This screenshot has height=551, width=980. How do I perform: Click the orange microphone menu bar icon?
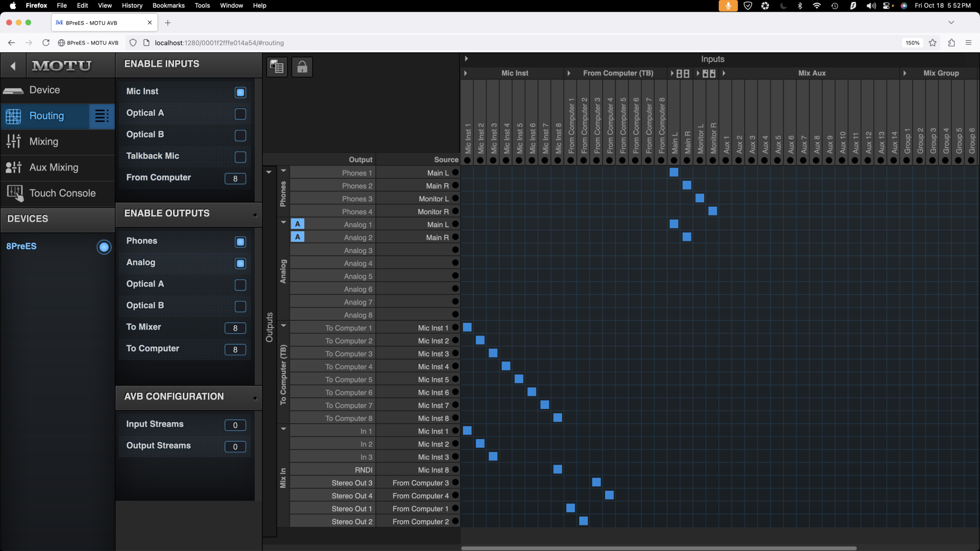[728, 5]
